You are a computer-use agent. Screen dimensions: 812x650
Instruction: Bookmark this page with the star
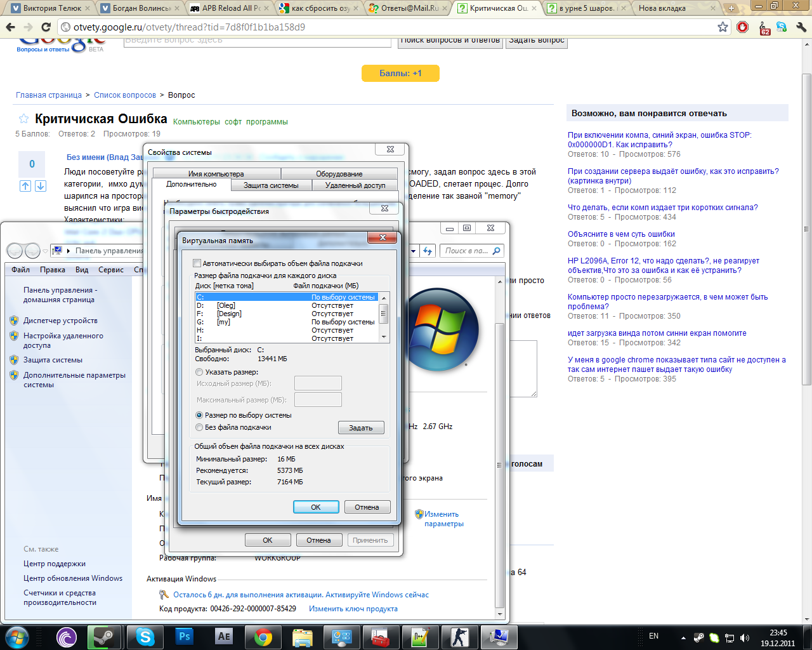tap(723, 27)
